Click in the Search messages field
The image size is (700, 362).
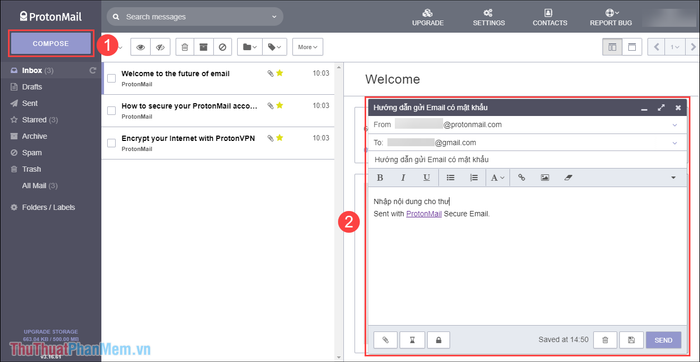point(195,17)
